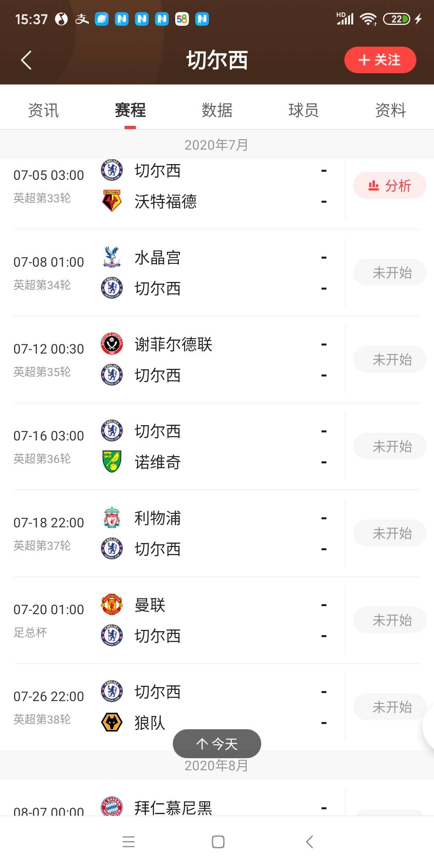The height and width of the screenshot is (868, 434).
Task: Follow Chelsea with the 关注 button
Action: (x=380, y=60)
